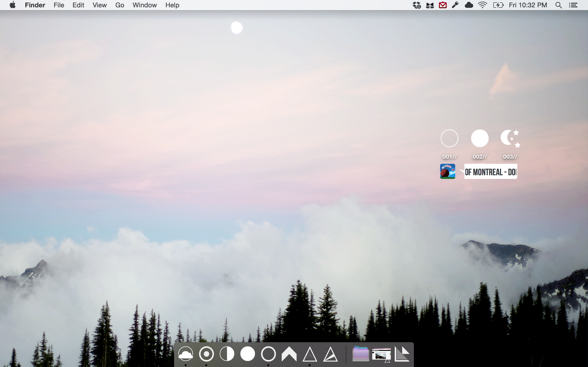The image size is (588, 367).
Task: Open the Window menu
Action: point(144,5)
